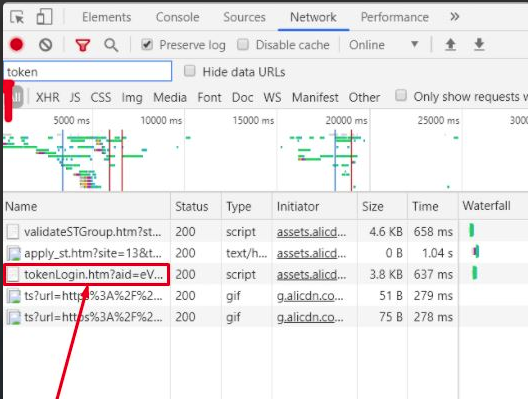Filter requests by JS type
528x399 pixels.
[75, 98]
